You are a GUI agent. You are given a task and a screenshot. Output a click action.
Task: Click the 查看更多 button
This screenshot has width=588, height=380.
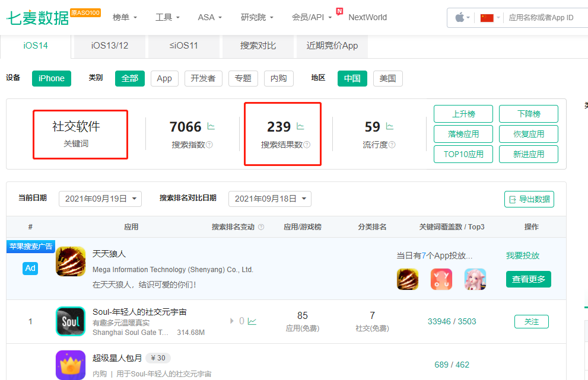pyautogui.click(x=529, y=279)
